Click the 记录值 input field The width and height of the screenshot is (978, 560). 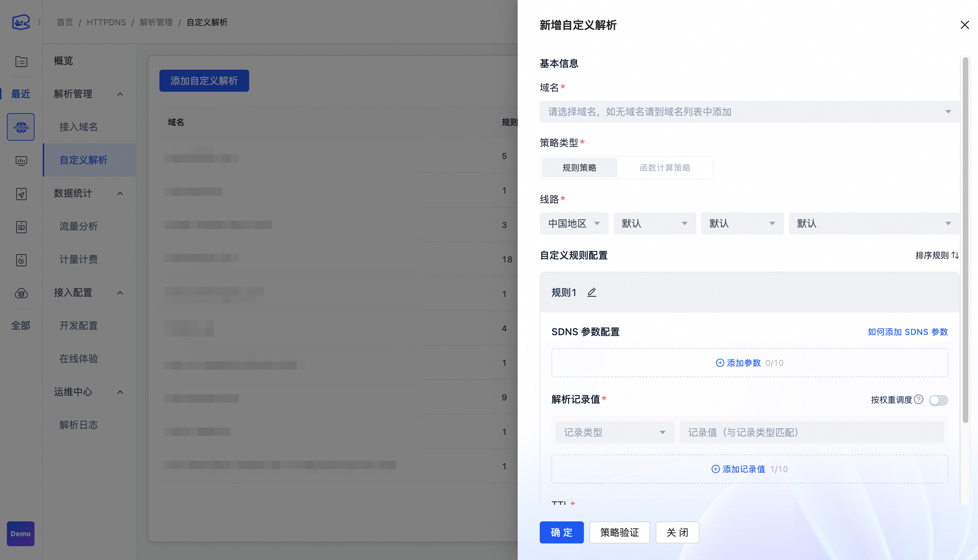click(x=811, y=432)
